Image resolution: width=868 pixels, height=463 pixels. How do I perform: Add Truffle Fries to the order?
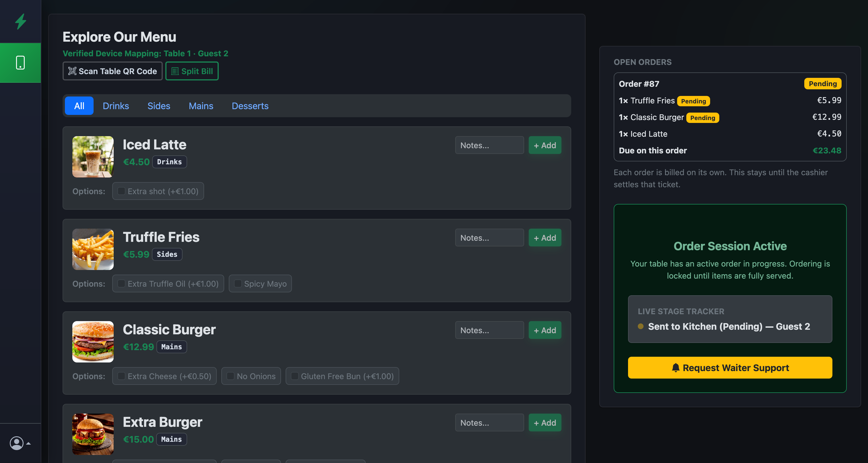545,238
